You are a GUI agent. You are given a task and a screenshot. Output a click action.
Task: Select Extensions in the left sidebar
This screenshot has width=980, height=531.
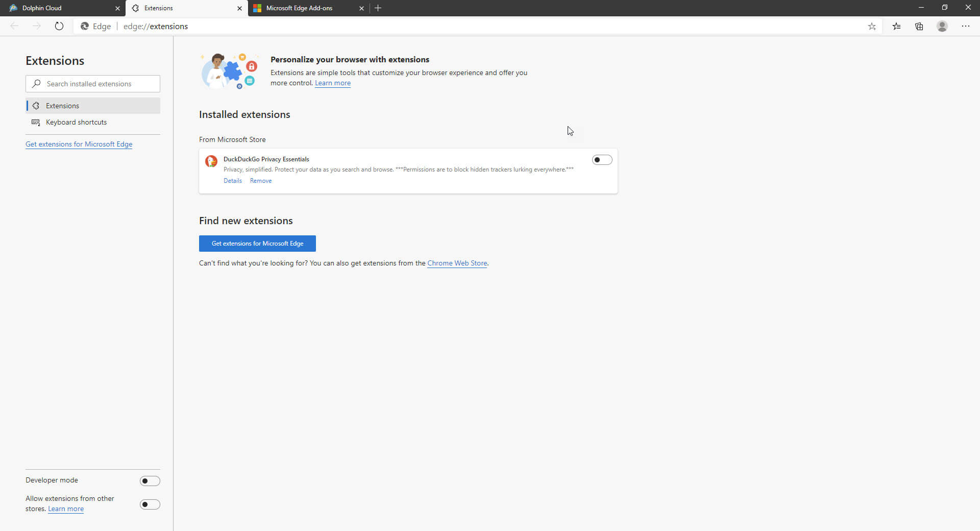point(93,106)
